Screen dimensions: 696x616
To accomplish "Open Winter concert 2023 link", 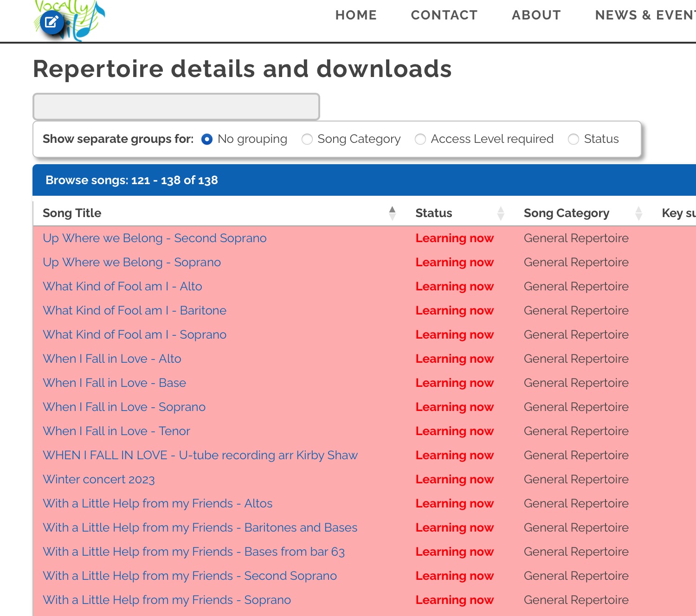I will (x=99, y=479).
